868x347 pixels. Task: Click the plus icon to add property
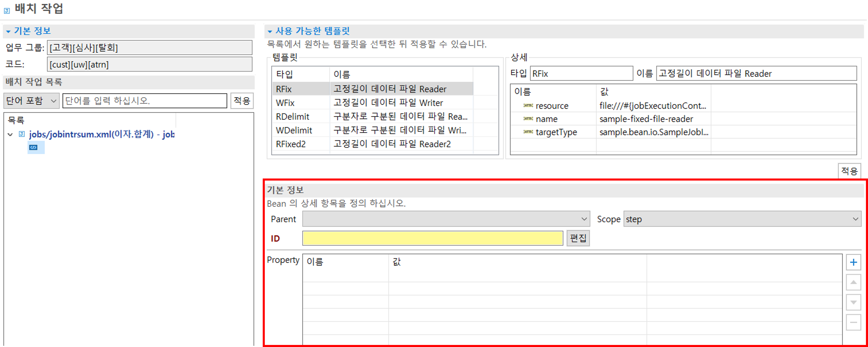pos(853,262)
